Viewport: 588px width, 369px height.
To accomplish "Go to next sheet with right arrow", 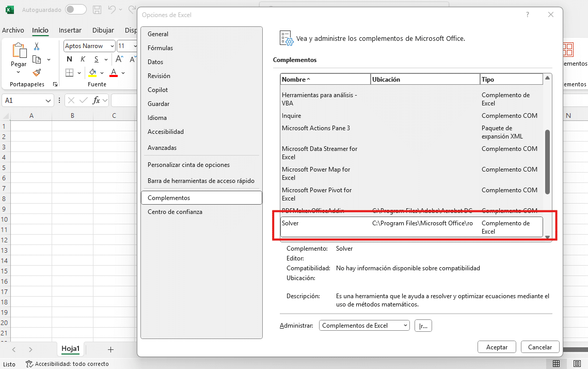I will (x=30, y=349).
